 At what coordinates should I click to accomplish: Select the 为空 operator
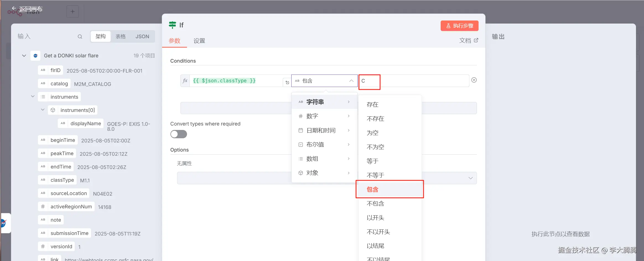[x=390, y=133]
